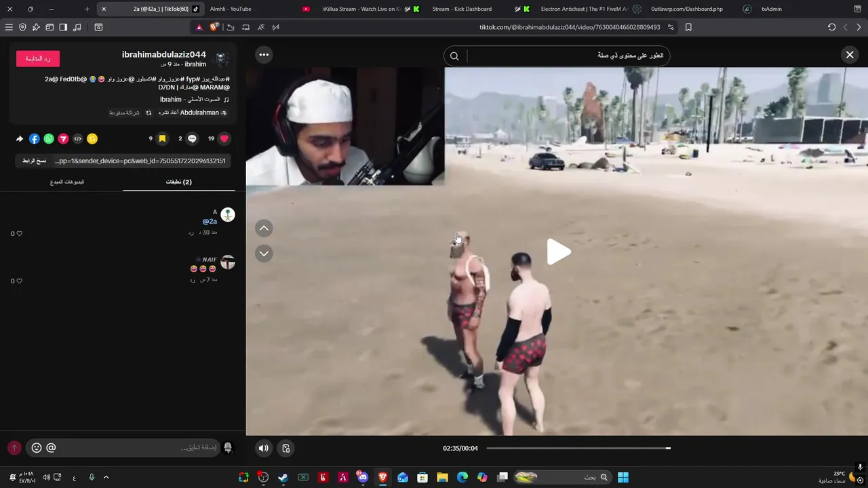Close the active TikTok tab

[x=104, y=9]
